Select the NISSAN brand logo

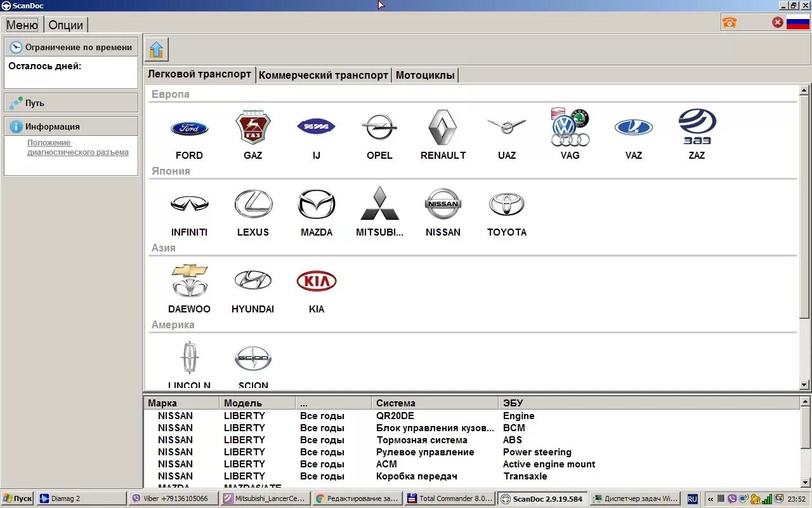pyautogui.click(x=443, y=204)
